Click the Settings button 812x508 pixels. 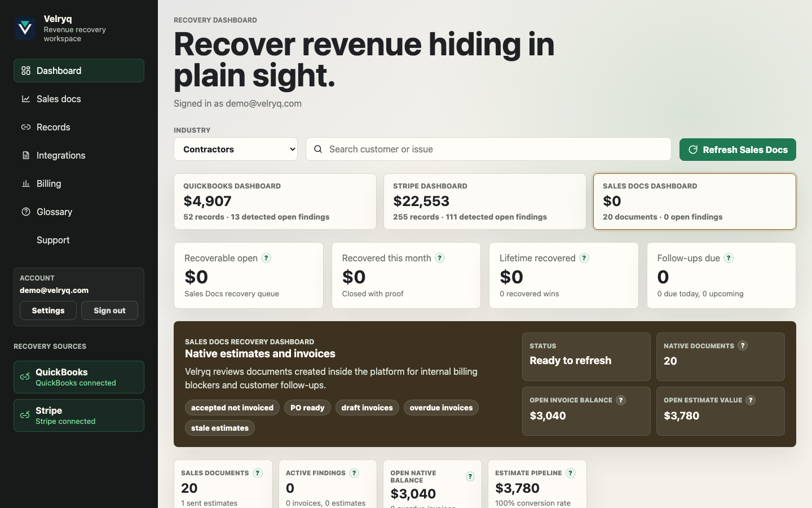[48, 310]
